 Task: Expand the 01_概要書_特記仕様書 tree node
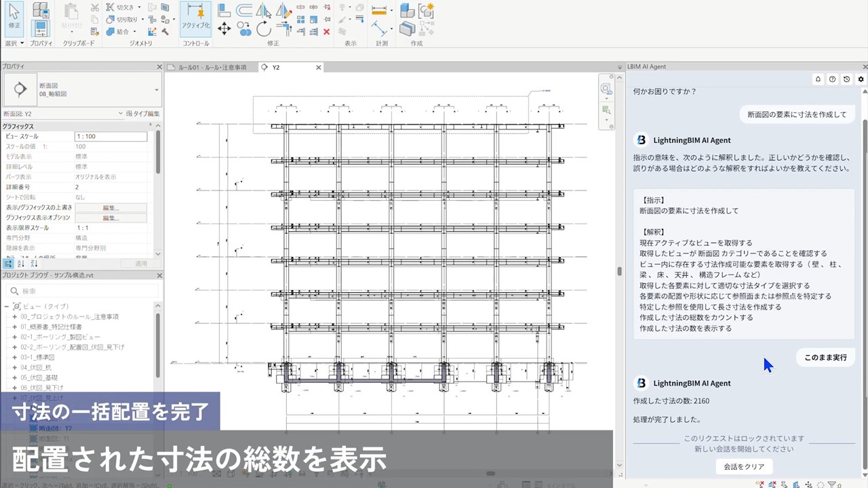[14, 327]
